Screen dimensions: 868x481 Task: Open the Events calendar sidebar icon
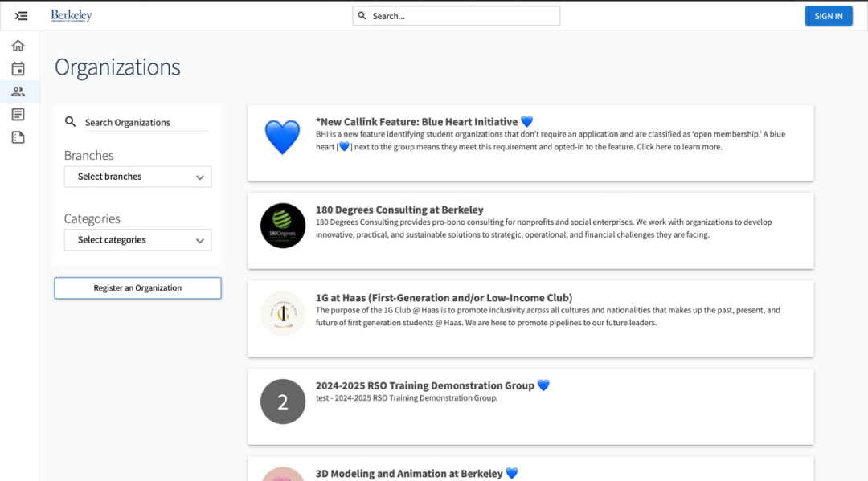pyautogui.click(x=18, y=68)
